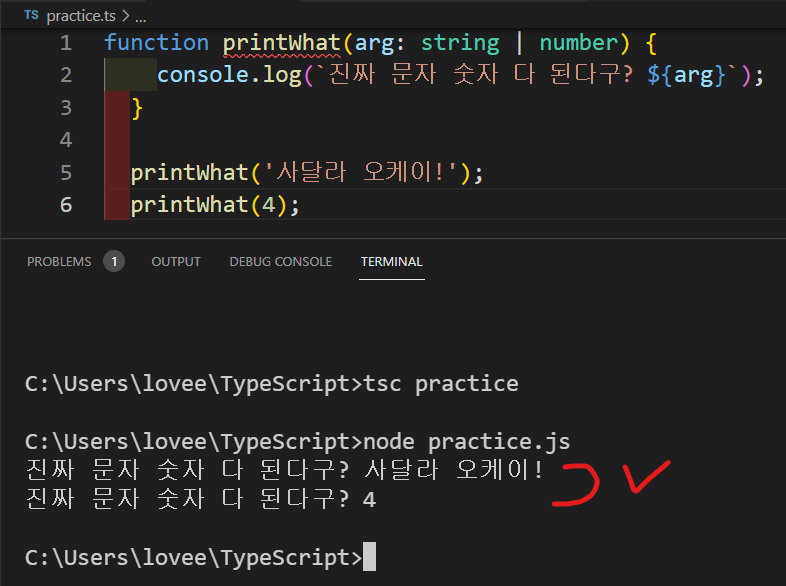The width and height of the screenshot is (786, 586).
Task: Click the TS file icon in breadcrumb
Action: tap(31, 15)
